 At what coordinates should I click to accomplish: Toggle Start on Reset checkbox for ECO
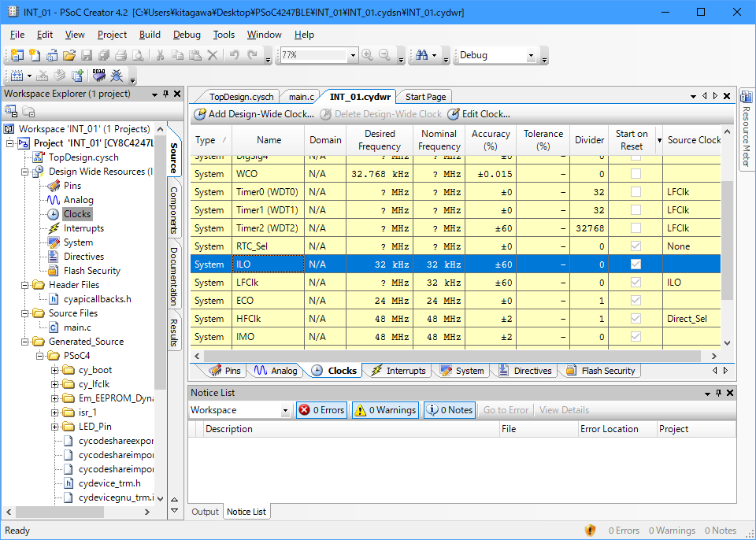[x=636, y=301]
